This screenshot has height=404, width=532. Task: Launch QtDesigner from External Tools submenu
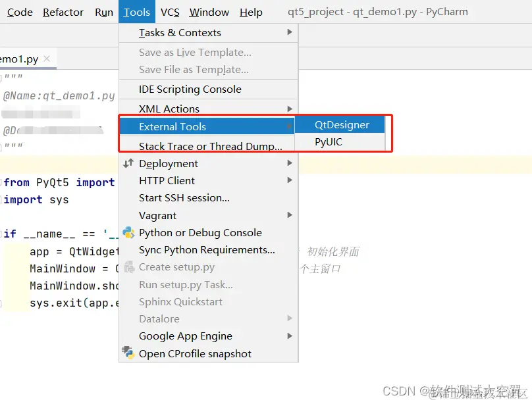click(340, 125)
